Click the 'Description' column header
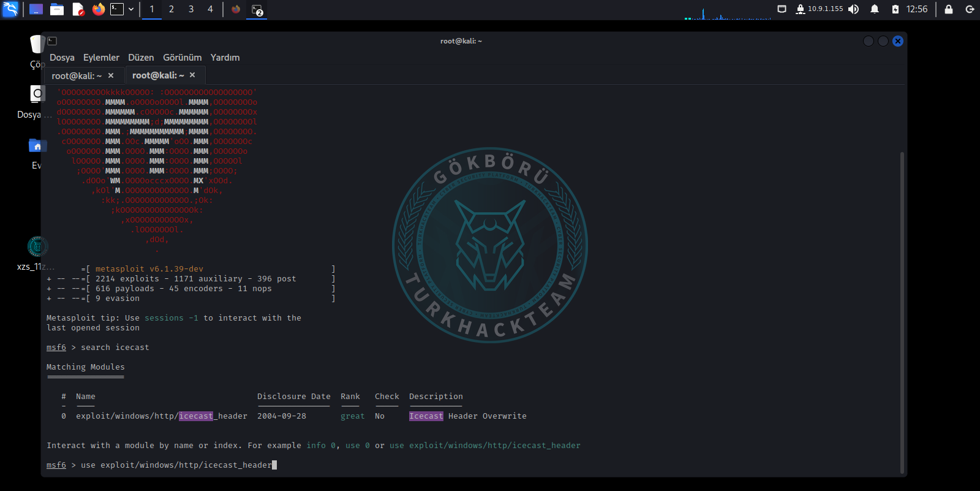Image resolution: width=980 pixels, height=491 pixels. pyautogui.click(x=436, y=397)
